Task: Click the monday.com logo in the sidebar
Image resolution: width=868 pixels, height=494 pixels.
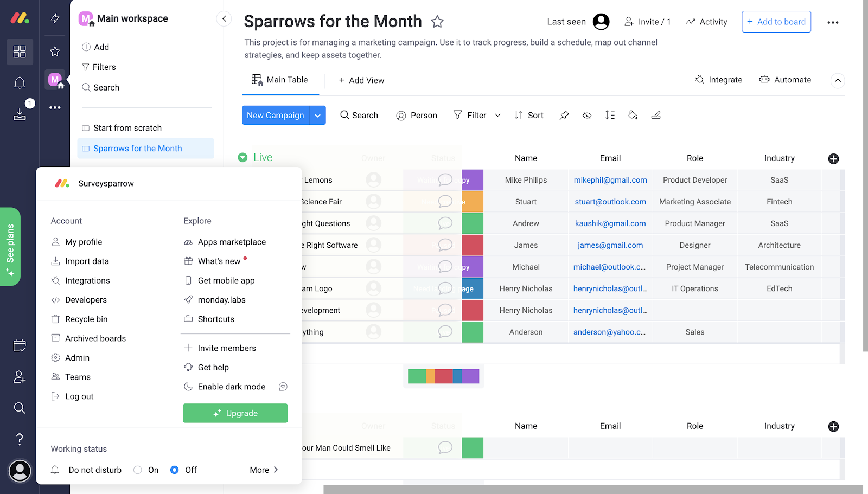Action: point(20,18)
